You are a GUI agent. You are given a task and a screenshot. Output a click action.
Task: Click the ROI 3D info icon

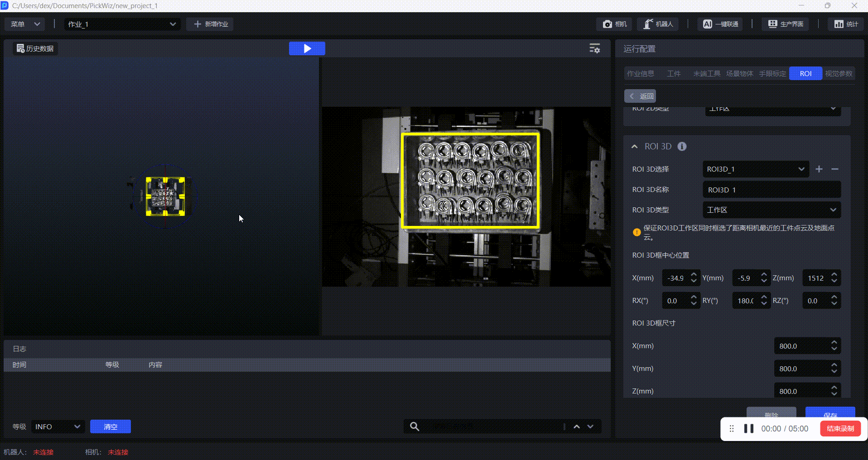(682, 146)
